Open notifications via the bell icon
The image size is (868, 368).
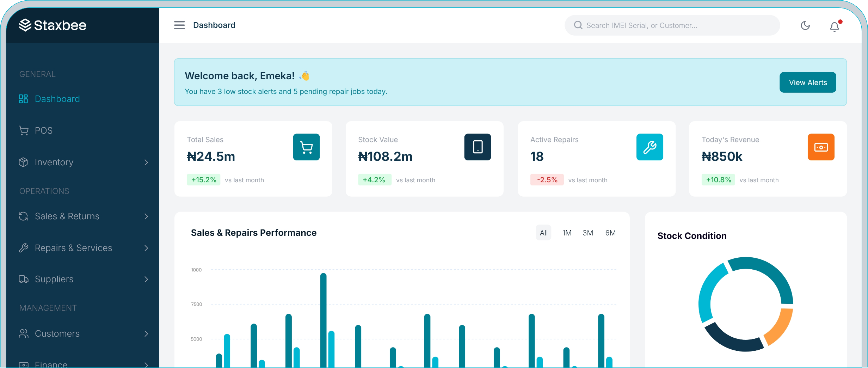834,26
